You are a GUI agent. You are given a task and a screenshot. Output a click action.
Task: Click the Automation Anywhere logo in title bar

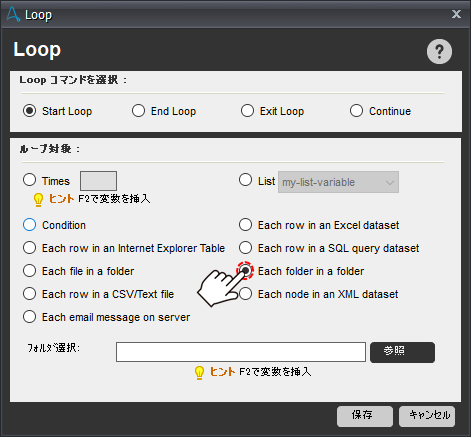pos(13,15)
